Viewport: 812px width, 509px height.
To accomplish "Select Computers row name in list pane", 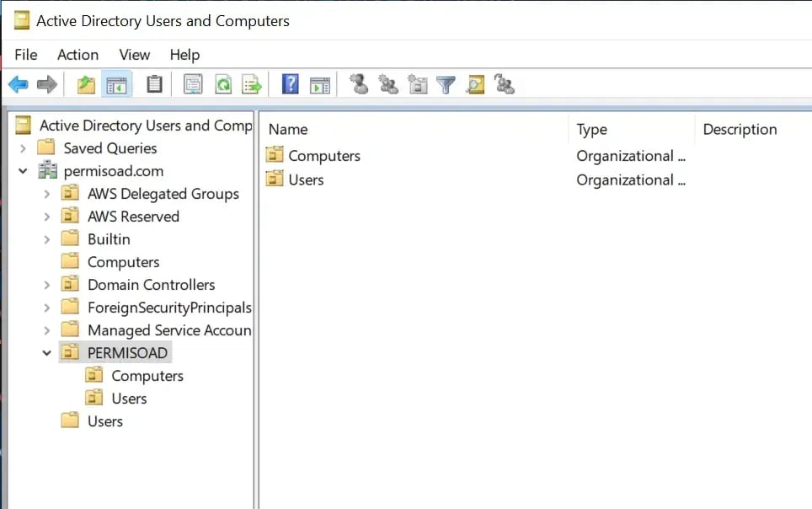I will click(x=324, y=156).
